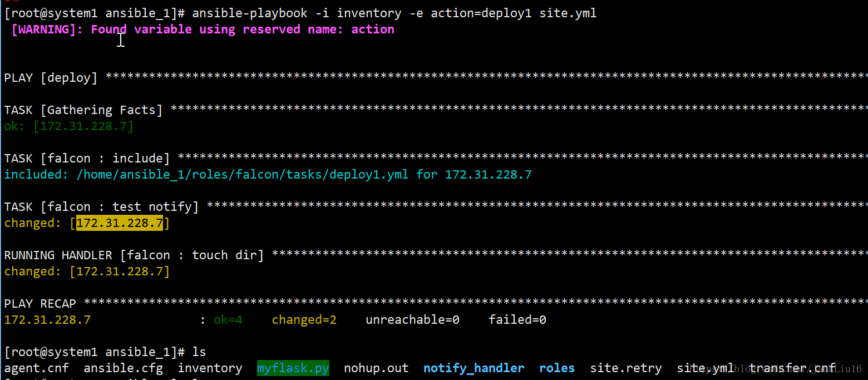Click the TASK [falcon : include] line
The image size is (868, 380).
[x=436, y=159]
